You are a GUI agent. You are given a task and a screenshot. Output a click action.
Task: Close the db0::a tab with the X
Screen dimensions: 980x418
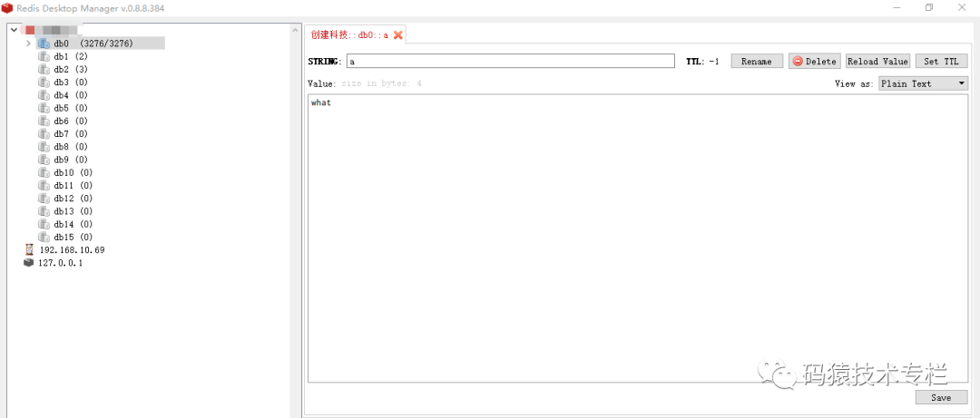click(x=397, y=35)
